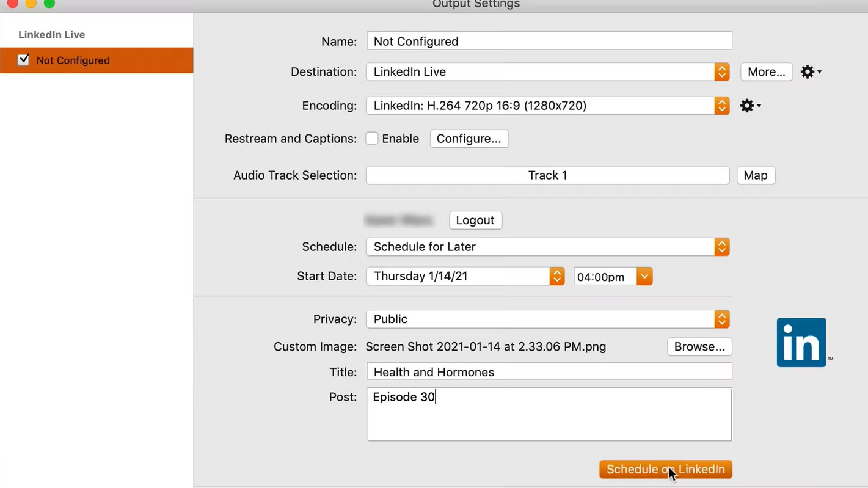Open the Encoding preset dropdown
The width and height of the screenshot is (868, 488).
coord(548,106)
